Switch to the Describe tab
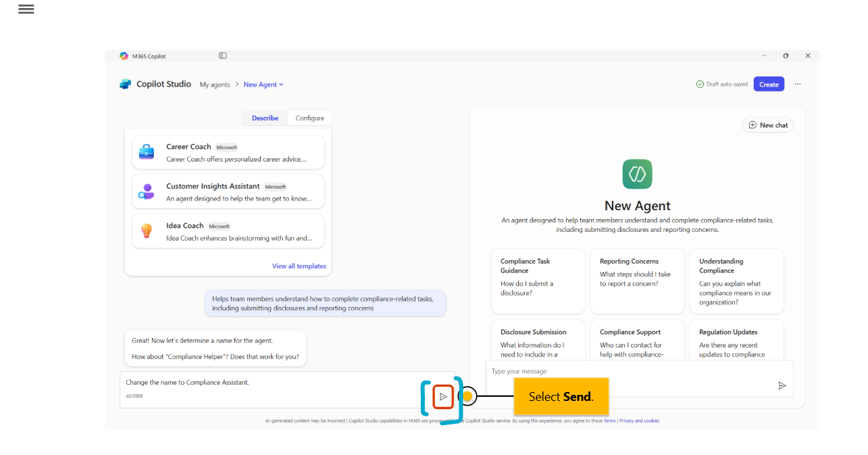Screen dimensions: 868x455 point(265,118)
